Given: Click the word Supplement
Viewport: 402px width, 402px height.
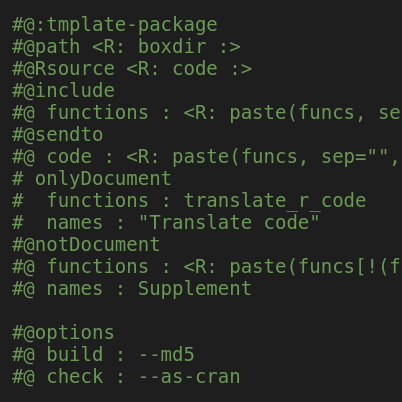Looking at the screenshot, I should (195, 289).
